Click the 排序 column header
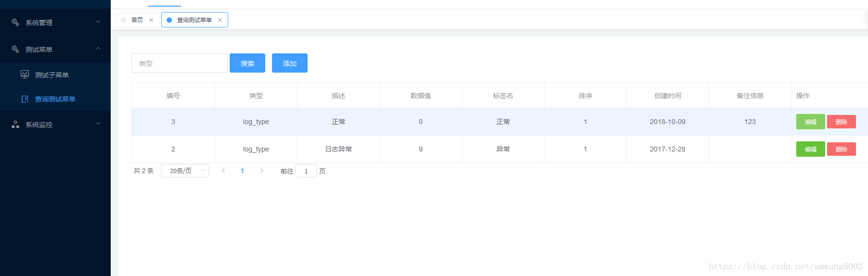Viewport: 868px width, 276px height. [x=585, y=96]
